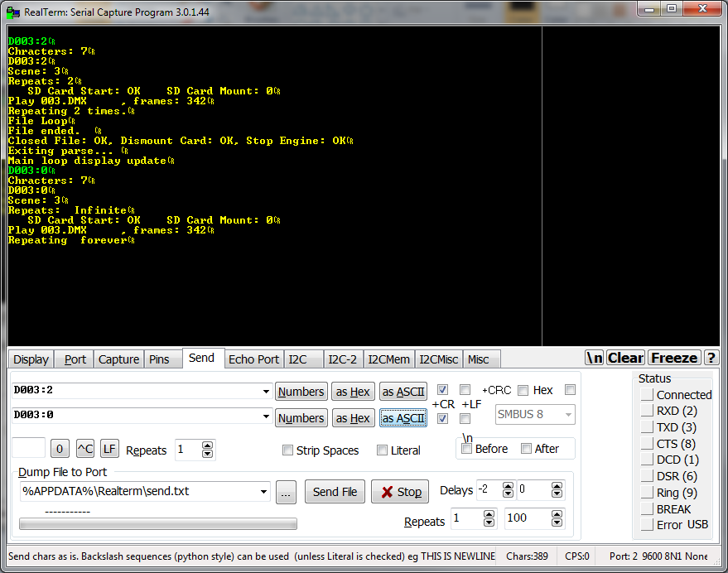The height and width of the screenshot is (573, 728).
Task: Send Numbers for the D003:0 row
Action: [301, 418]
